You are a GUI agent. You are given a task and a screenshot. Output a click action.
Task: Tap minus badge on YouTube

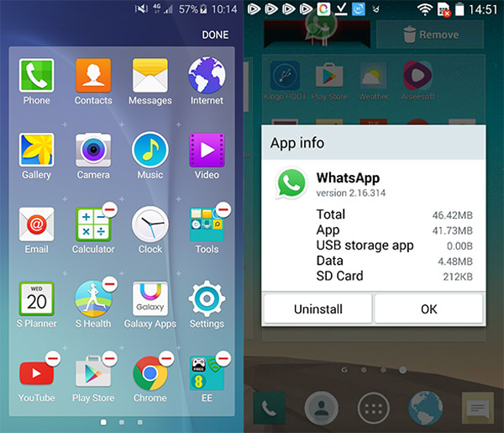[53, 358]
